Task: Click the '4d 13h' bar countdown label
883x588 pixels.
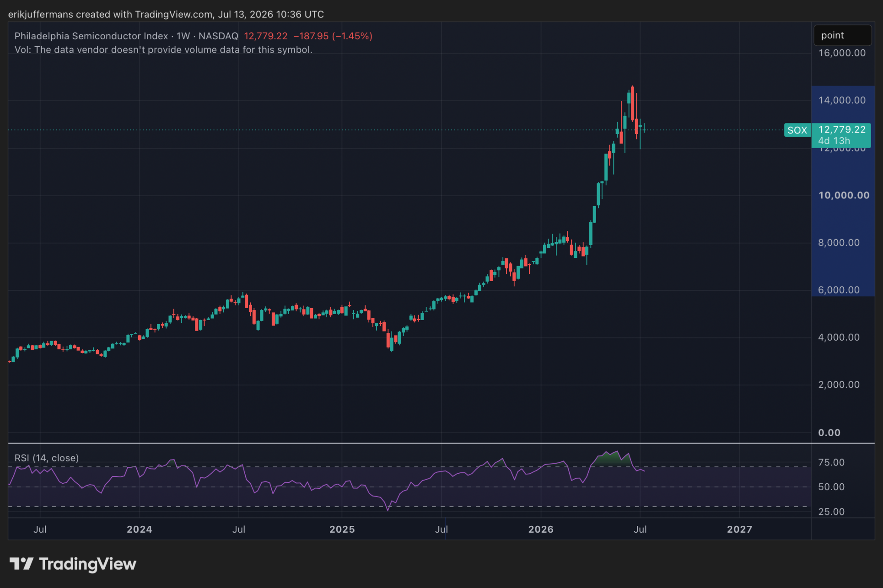Action: pos(834,141)
